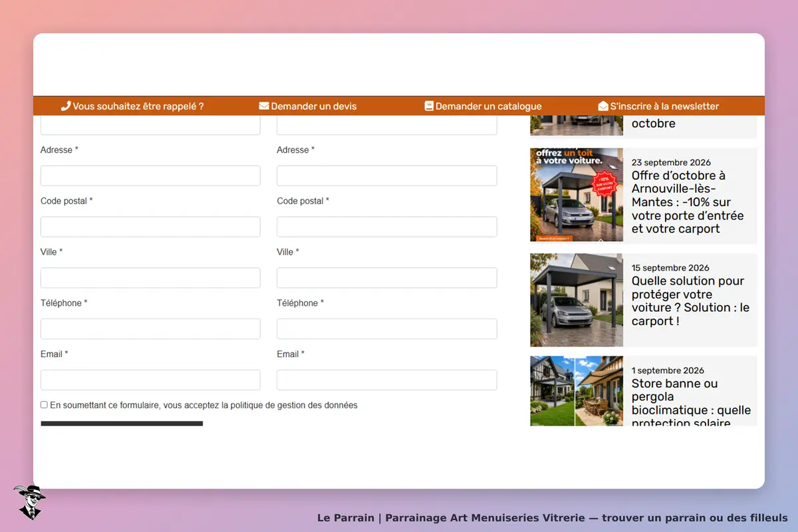Focus the right column Code postal field

click(x=387, y=227)
